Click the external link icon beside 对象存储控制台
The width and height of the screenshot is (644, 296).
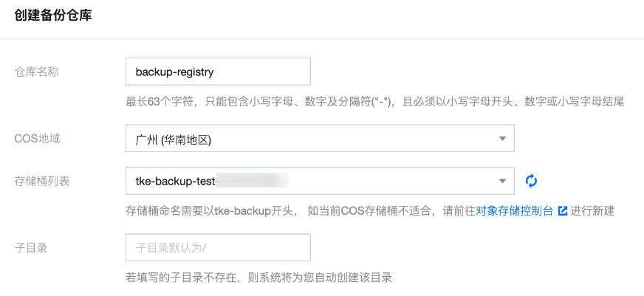click(x=563, y=210)
